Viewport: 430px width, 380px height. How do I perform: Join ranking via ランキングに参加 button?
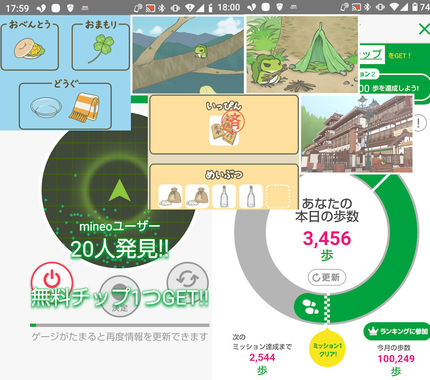[x=397, y=331]
